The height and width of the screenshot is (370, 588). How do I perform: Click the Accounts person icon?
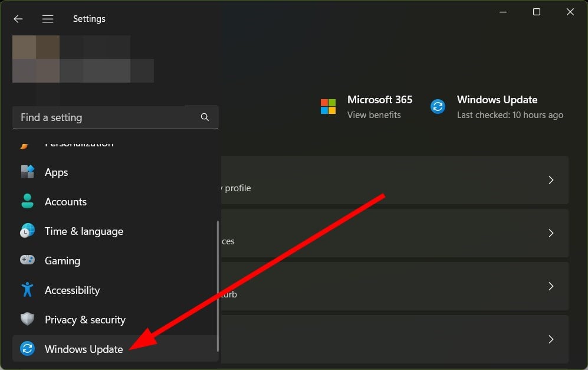point(27,201)
